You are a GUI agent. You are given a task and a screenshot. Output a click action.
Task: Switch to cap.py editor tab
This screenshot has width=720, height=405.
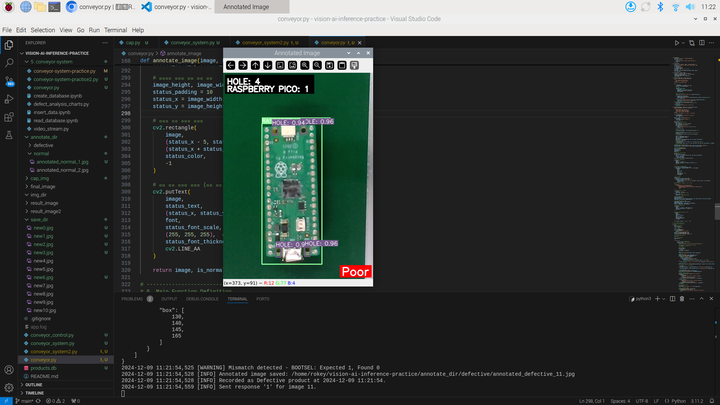click(x=133, y=43)
